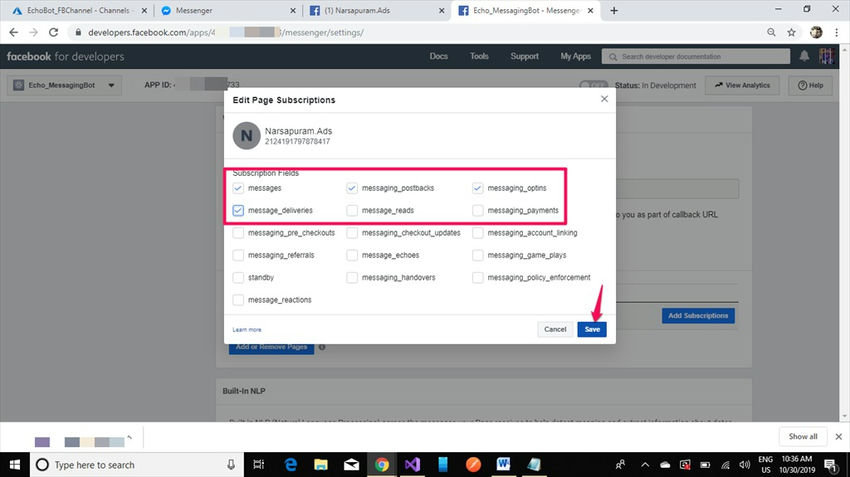
Task: Open the Support menu
Action: click(524, 56)
